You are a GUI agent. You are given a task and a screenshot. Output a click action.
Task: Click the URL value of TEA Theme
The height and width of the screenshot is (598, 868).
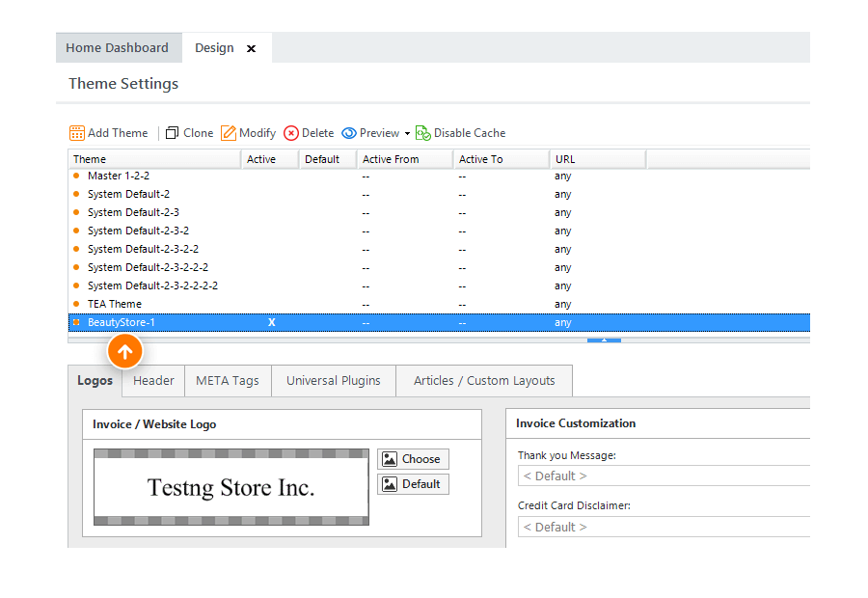[562, 305]
